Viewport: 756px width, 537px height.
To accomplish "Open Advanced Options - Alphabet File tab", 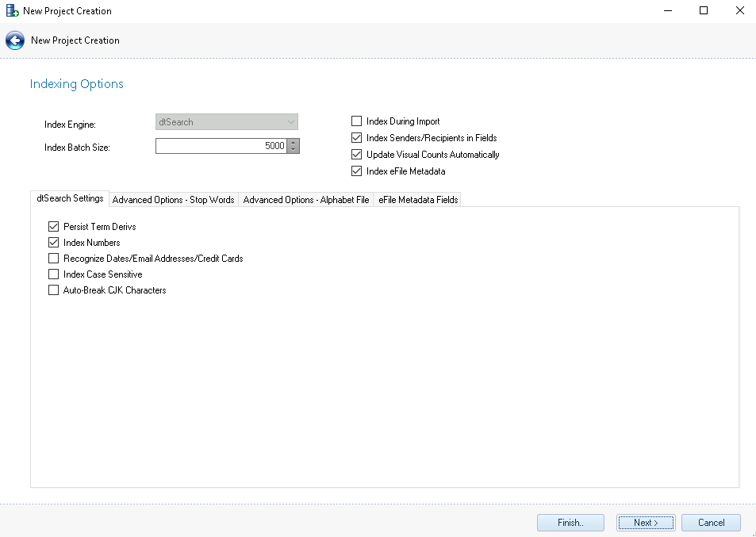I will pos(305,200).
